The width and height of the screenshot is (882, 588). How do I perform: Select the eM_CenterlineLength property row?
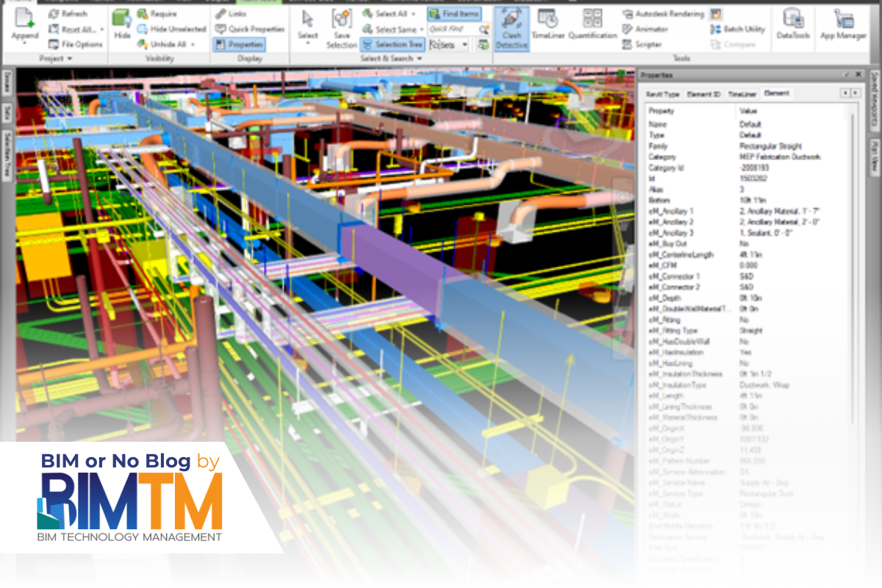point(747,255)
